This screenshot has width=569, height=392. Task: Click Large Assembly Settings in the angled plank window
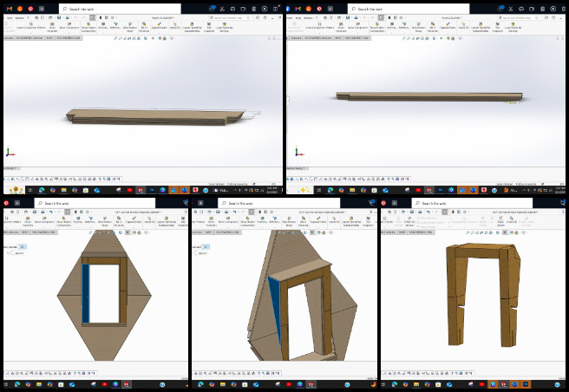[x=224, y=29]
